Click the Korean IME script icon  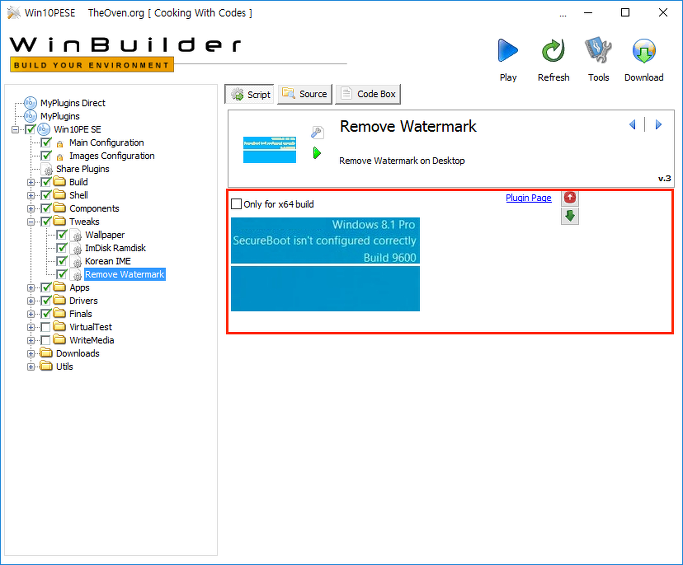tap(76, 261)
